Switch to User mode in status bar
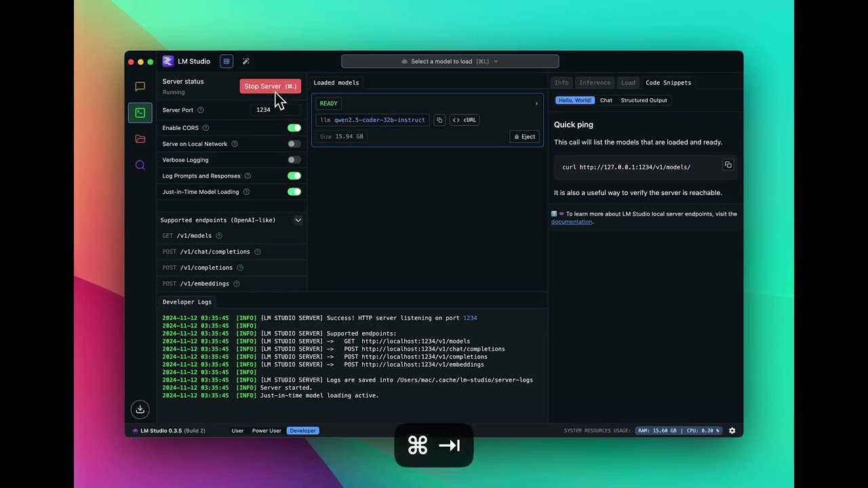 point(237,430)
